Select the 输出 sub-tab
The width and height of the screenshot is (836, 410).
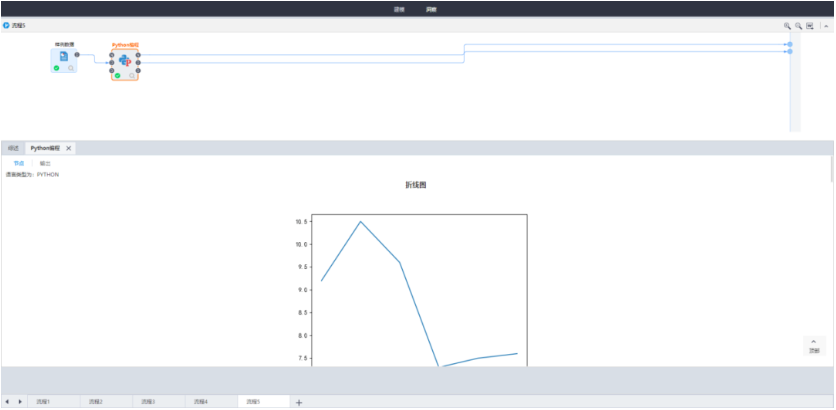pos(45,163)
